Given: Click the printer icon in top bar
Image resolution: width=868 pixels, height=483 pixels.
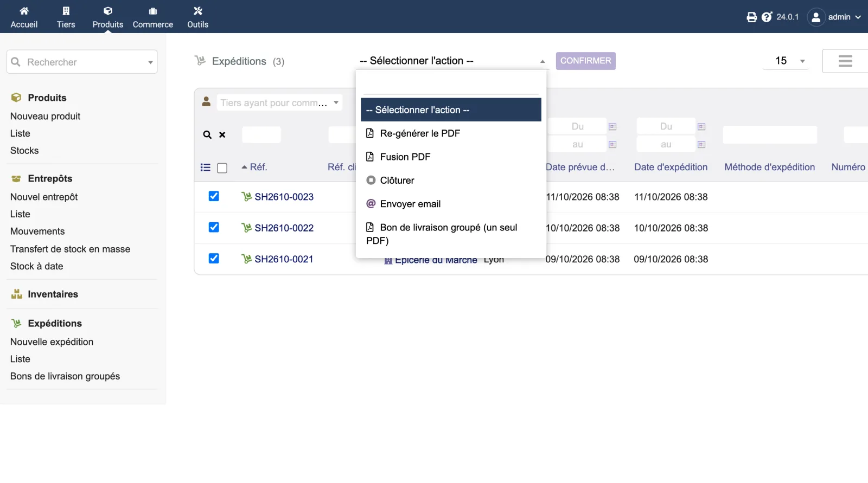Looking at the screenshot, I should 751,17.
